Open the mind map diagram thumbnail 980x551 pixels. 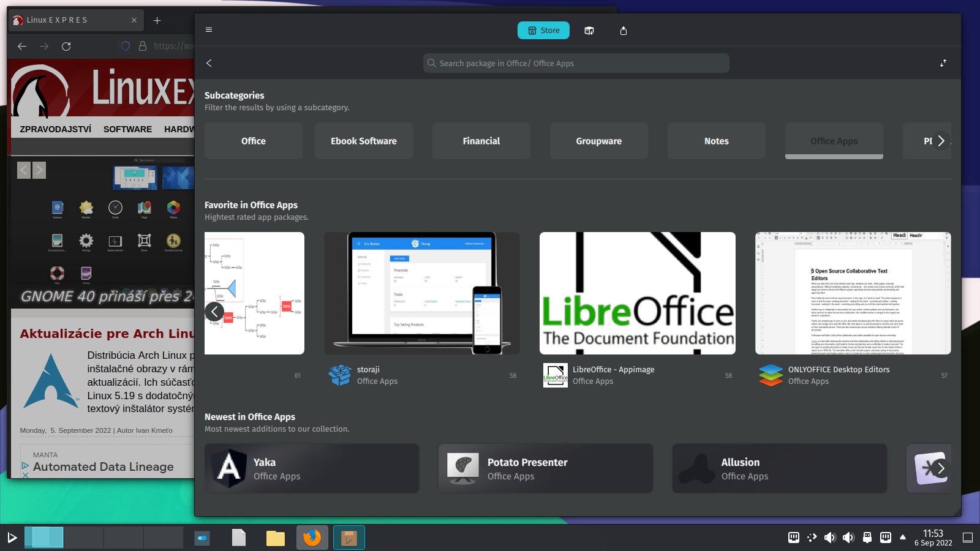[254, 293]
